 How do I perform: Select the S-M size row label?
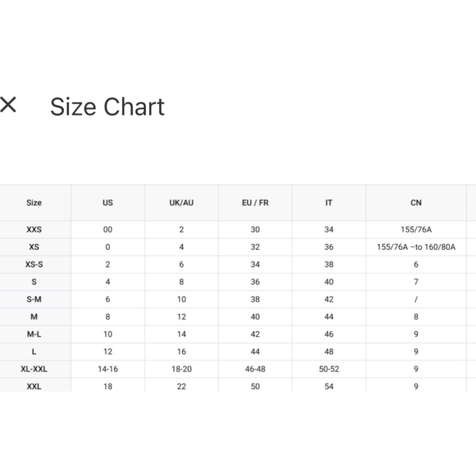pos(34,299)
